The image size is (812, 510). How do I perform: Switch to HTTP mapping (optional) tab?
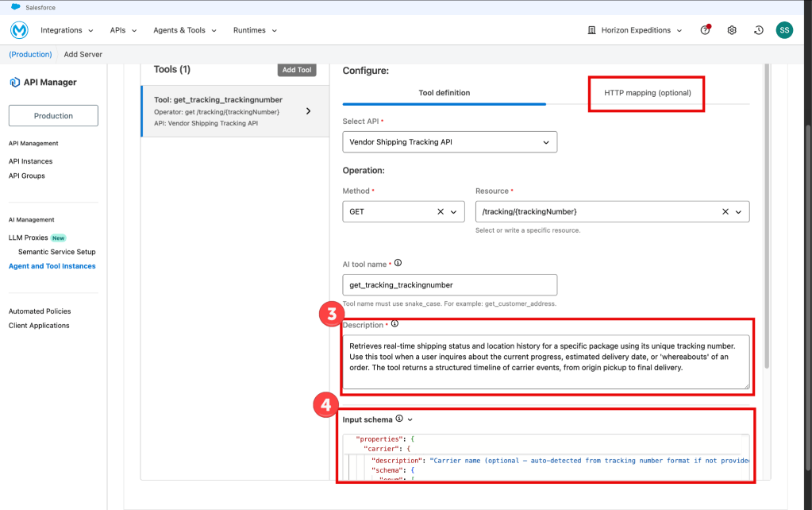point(648,93)
